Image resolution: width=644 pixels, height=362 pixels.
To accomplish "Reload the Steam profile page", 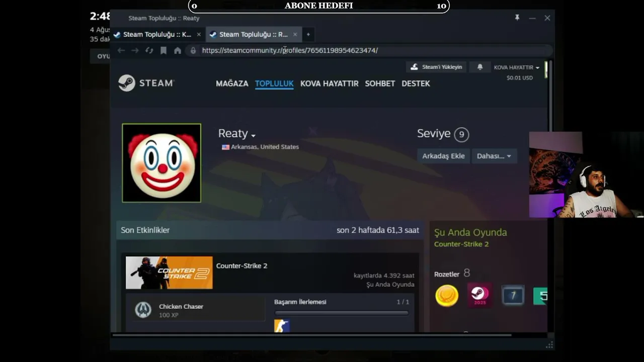I will 149,50.
